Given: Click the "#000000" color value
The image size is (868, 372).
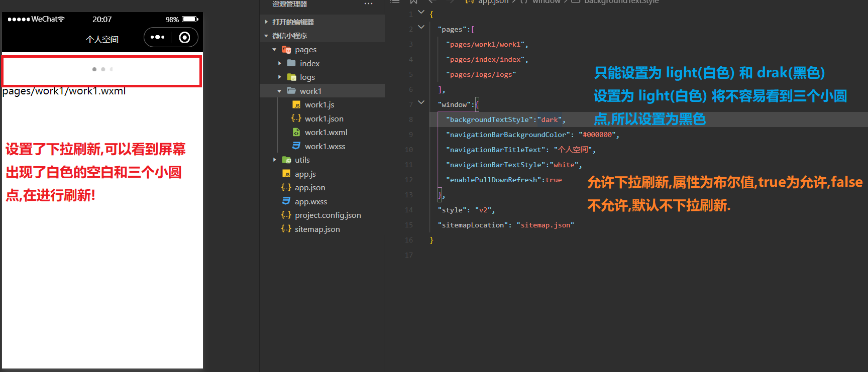Looking at the screenshot, I should click(597, 135).
